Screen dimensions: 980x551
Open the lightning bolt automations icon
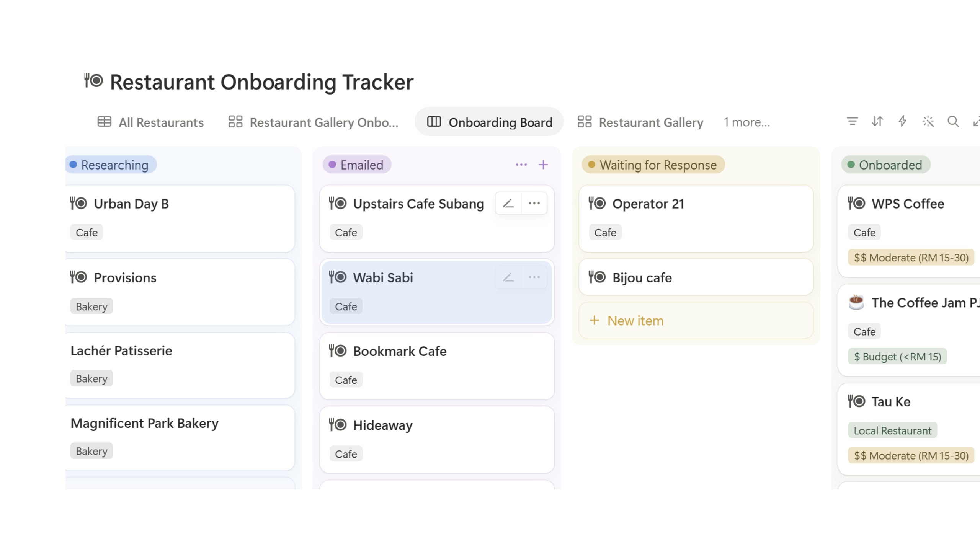coord(903,122)
